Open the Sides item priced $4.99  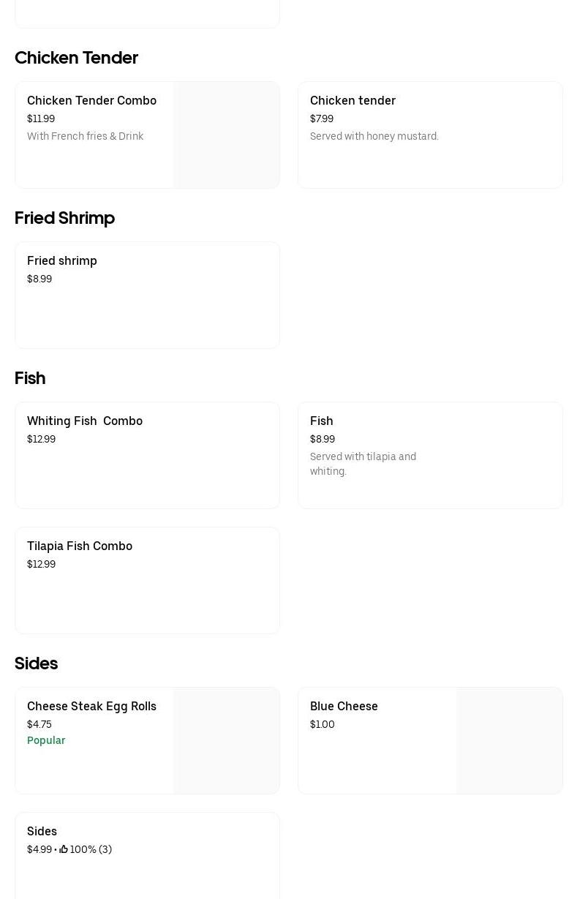[42, 831]
